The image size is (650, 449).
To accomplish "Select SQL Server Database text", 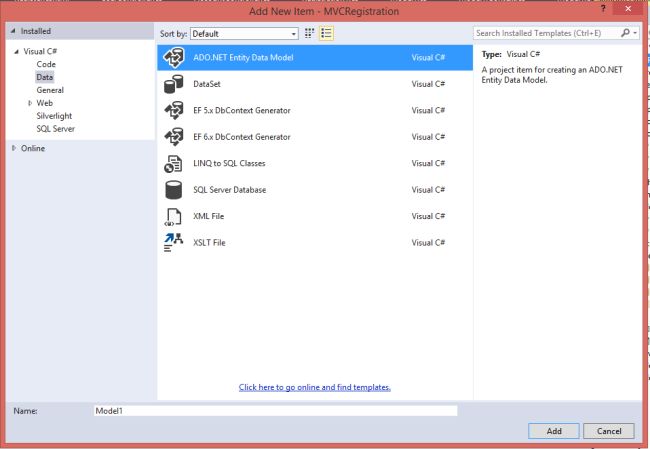I will [x=230, y=190].
